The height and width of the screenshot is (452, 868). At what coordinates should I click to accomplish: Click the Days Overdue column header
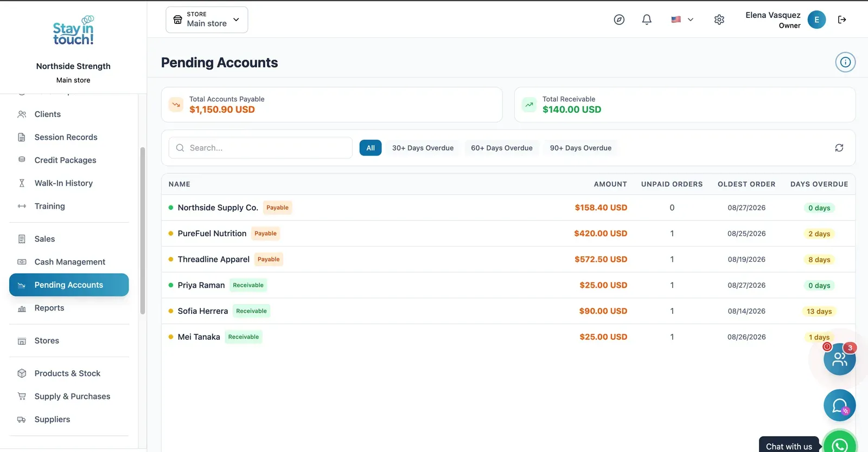coord(819,184)
